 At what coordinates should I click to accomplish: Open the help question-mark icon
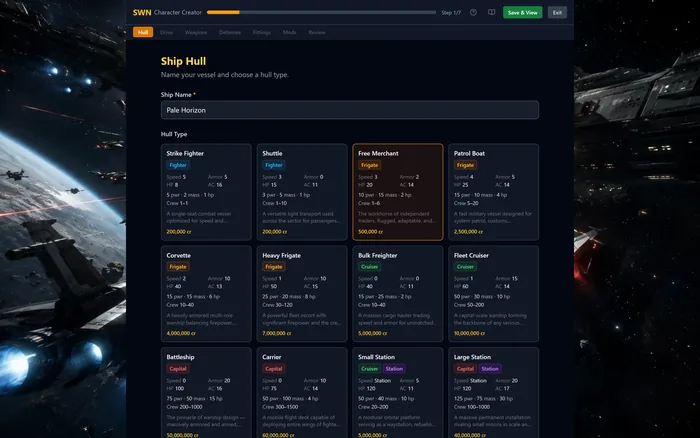pyautogui.click(x=473, y=13)
